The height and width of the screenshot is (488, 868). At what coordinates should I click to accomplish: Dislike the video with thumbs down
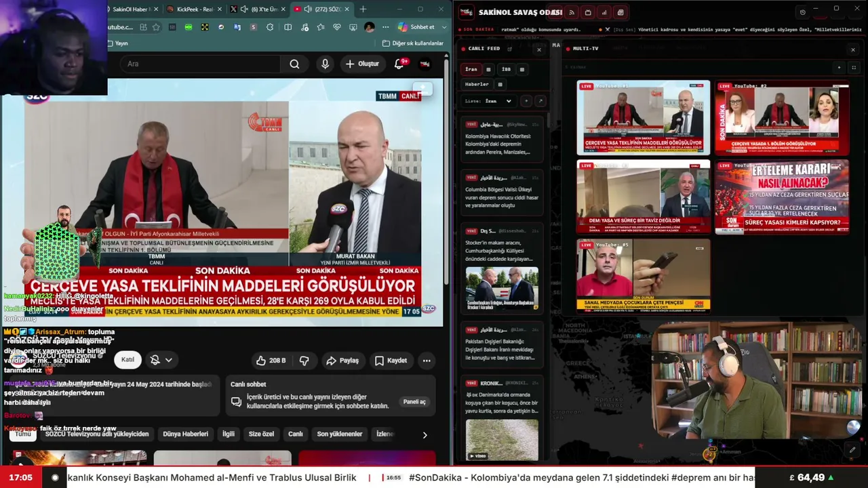point(304,361)
